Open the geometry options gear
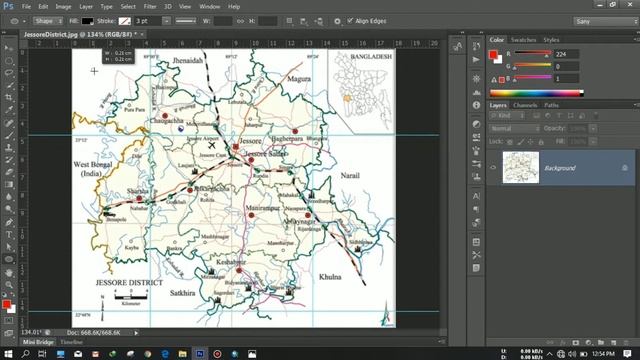640x360 pixels. 337,21
